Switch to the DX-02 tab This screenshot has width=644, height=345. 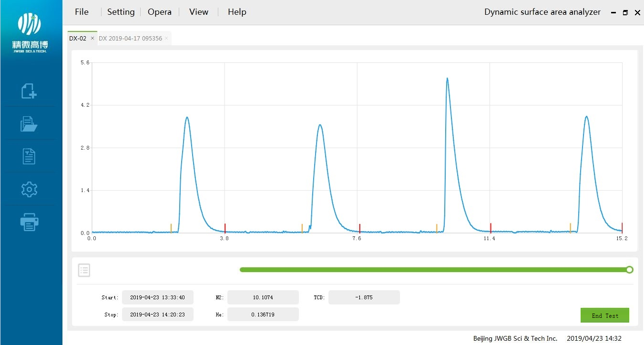pyautogui.click(x=78, y=39)
